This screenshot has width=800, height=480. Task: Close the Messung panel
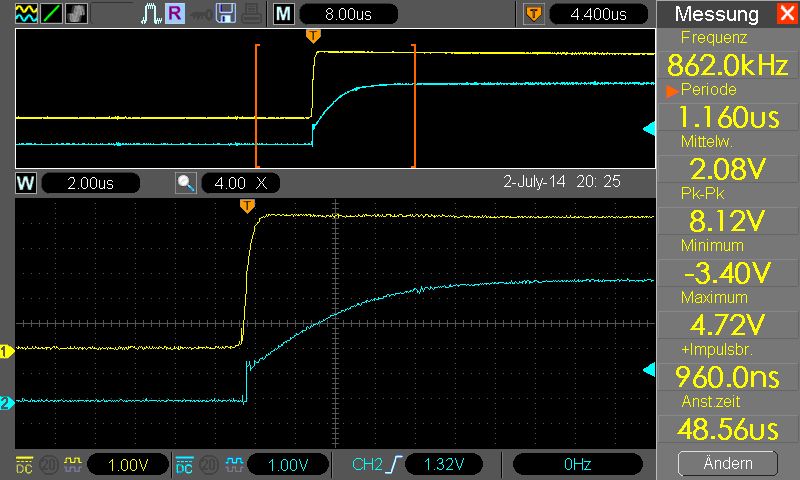785,14
